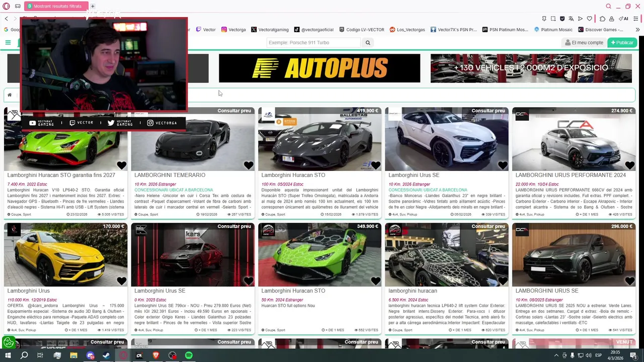Click the green Publicar button
Viewport: 644px width, 362px height.
(x=622, y=43)
